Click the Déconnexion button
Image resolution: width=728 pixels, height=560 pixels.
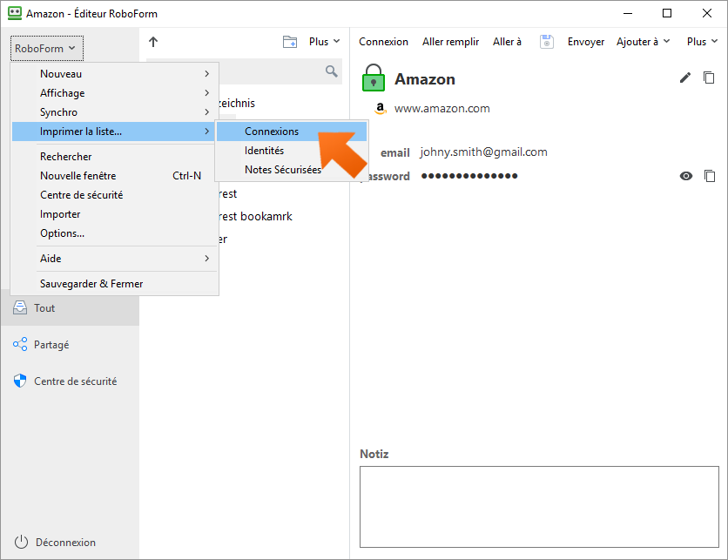[55, 543]
